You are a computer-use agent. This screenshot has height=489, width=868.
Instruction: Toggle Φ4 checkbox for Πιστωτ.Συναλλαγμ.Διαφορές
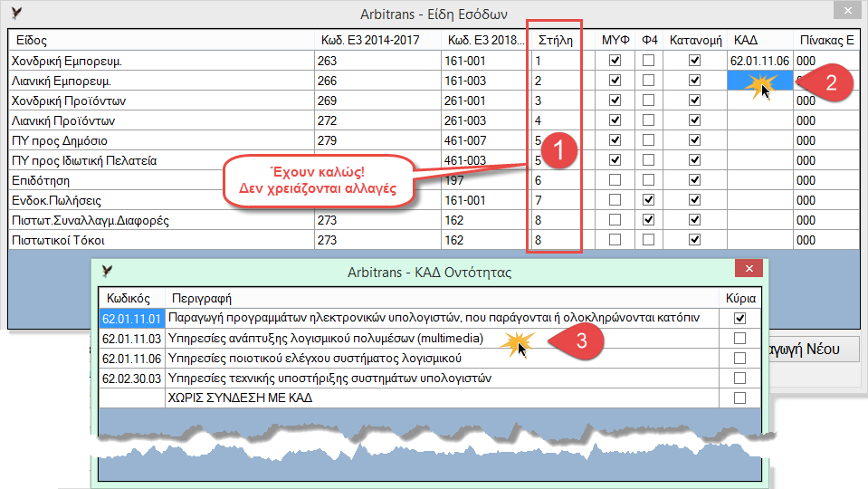pos(648,220)
